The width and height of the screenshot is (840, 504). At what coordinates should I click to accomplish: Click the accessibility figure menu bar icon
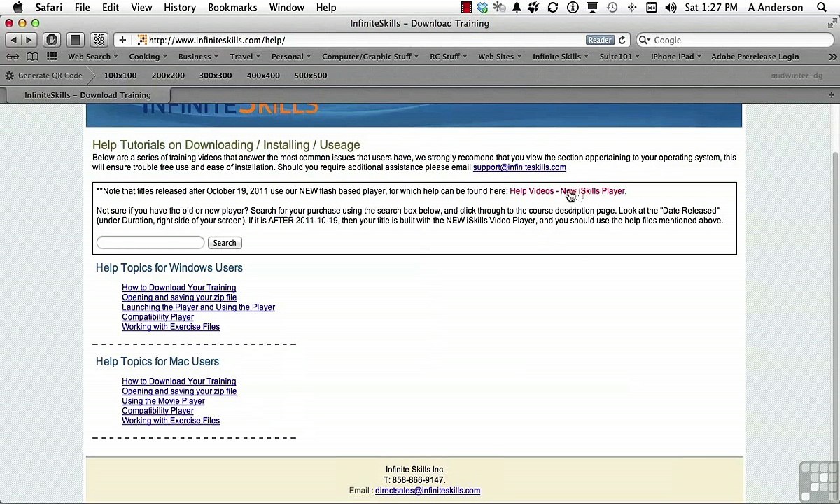[573, 8]
